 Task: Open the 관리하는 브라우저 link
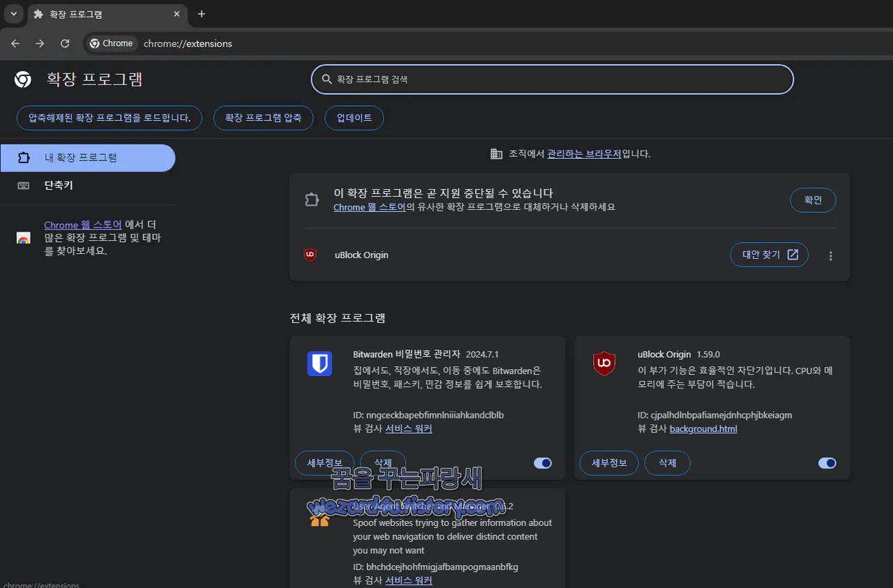(x=584, y=153)
